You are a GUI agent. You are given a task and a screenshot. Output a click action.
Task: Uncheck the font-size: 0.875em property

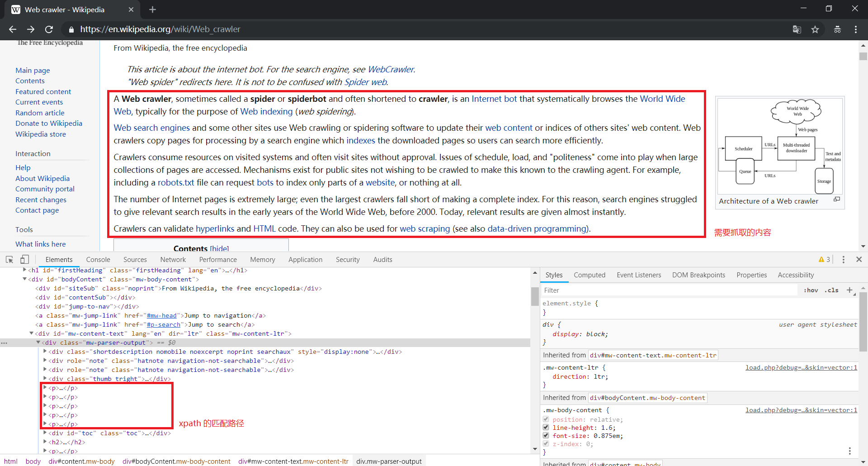pyautogui.click(x=546, y=436)
